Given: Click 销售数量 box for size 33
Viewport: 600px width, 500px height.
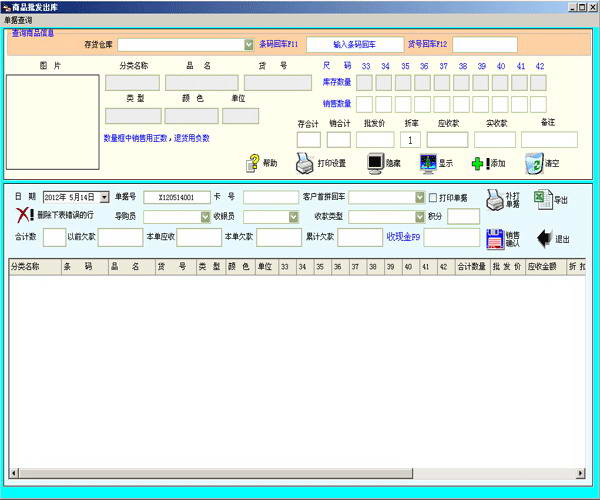Looking at the screenshot, I should 364,104.
